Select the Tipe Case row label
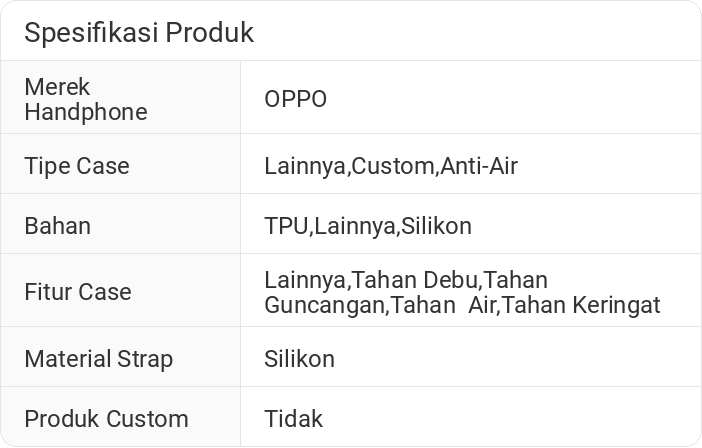The image size is (702, 448). click(x=77, y=166)
